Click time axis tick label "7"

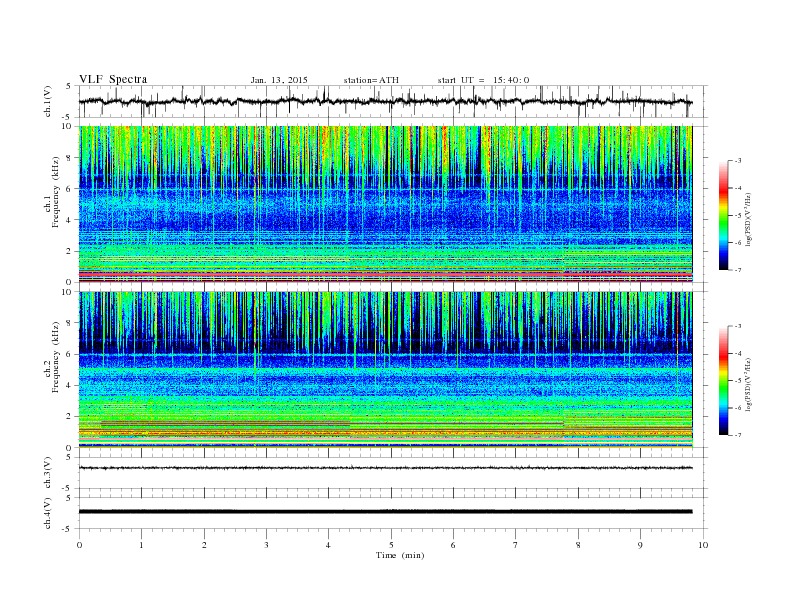coord(516,545)
